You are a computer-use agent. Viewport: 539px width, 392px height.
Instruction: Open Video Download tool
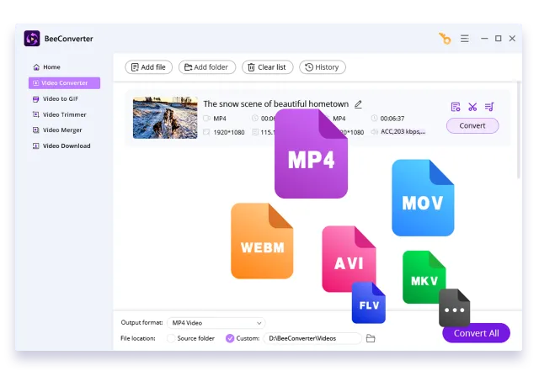[61, 146]
